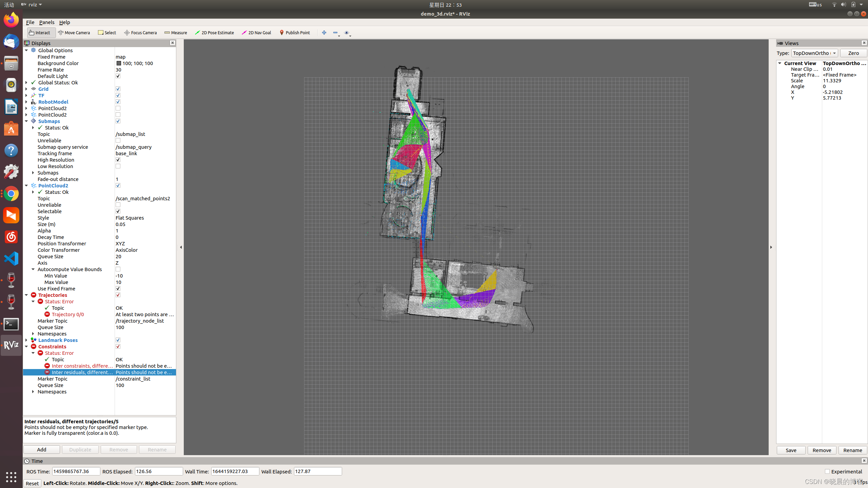Disable the Grid display checkbox
This screenshot has width=868, height=488.
point(118,89)
